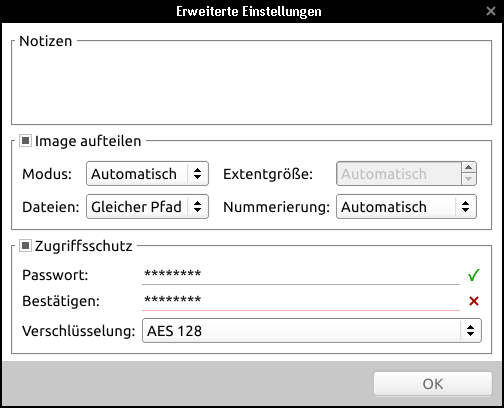Click the Extentgröße label
Screen dimensions: 504x408
point(268,174)
